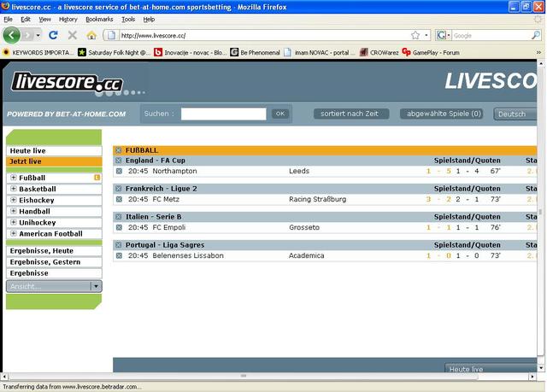Open GamePlay - Forum bookmark
This screenshot has width=547, height=392.
pos(431,53)
